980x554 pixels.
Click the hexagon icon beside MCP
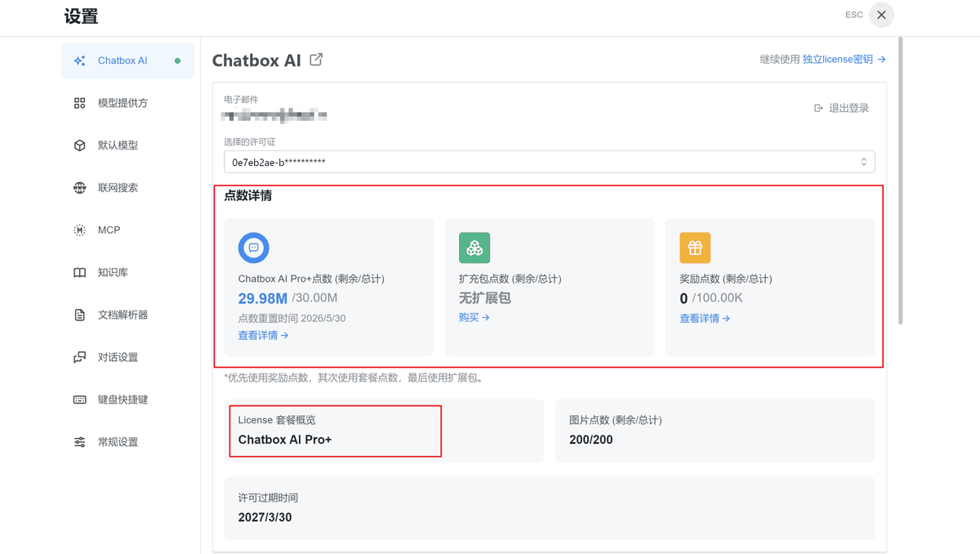tap(79, 230)
